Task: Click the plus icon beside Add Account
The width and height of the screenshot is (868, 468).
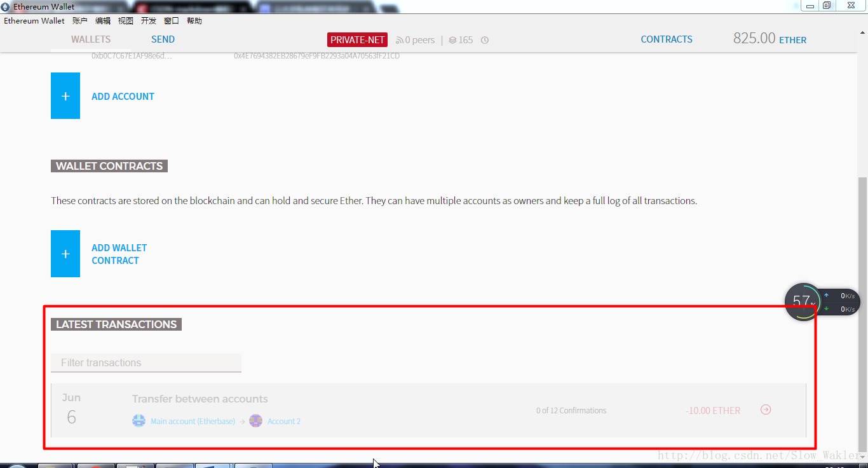Action: [x=65, y=96]
